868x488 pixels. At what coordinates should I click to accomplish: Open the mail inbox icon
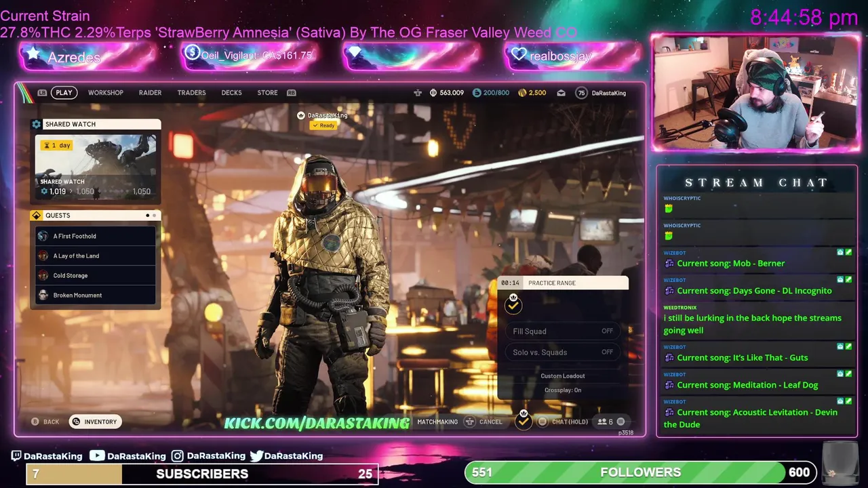pyautogui.click(x=561, y=93)
